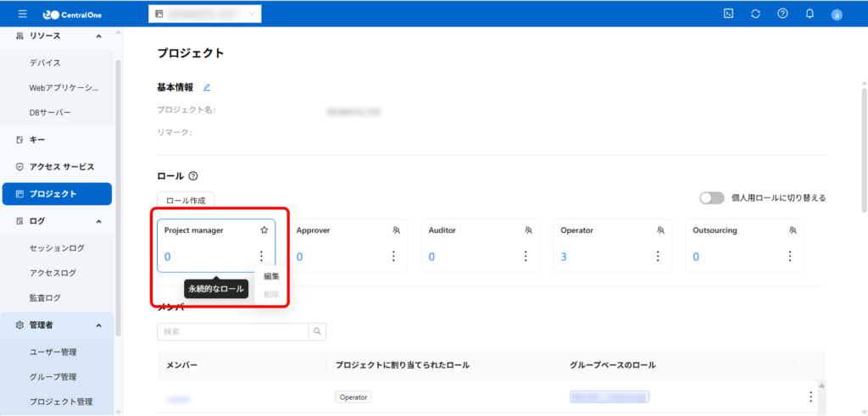868x416 pixels.
Task: Collapse the ログ sidebar section
Action: coord(99,221)
